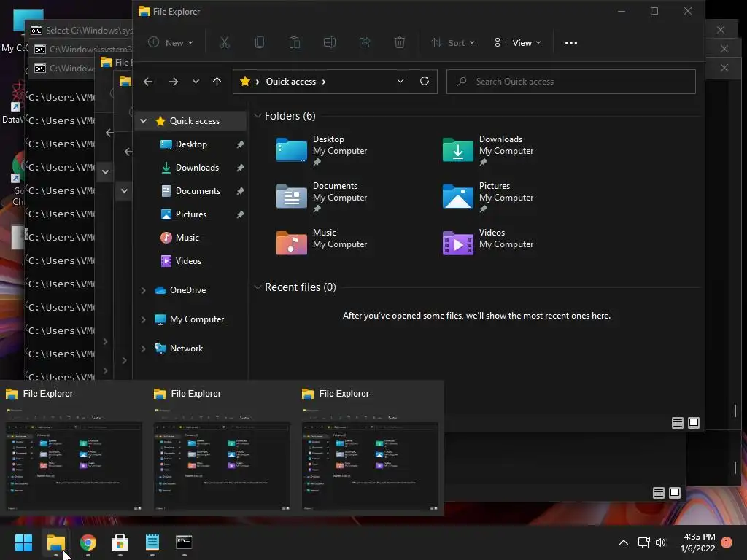Image resolution: width=747 pixels, height=560 pixels.
Task: Expand the Network tree node
Action: pos(144,349)
